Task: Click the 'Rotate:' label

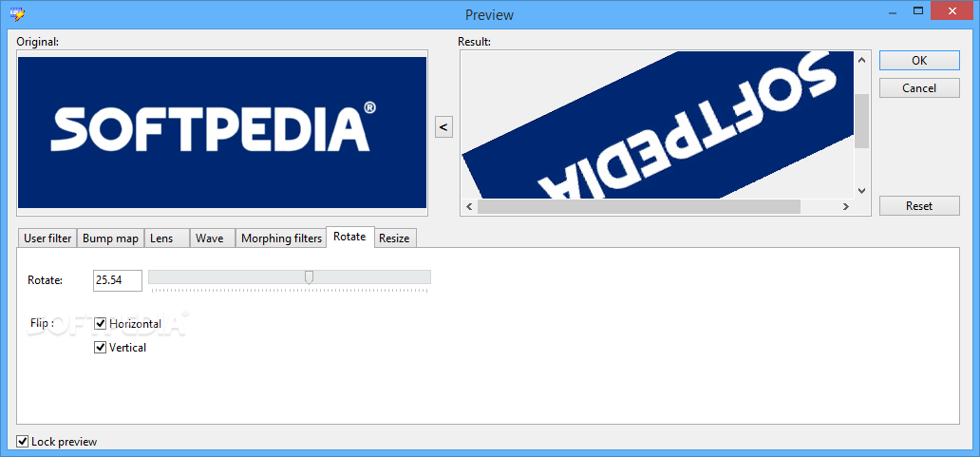Action: point(45,280)
